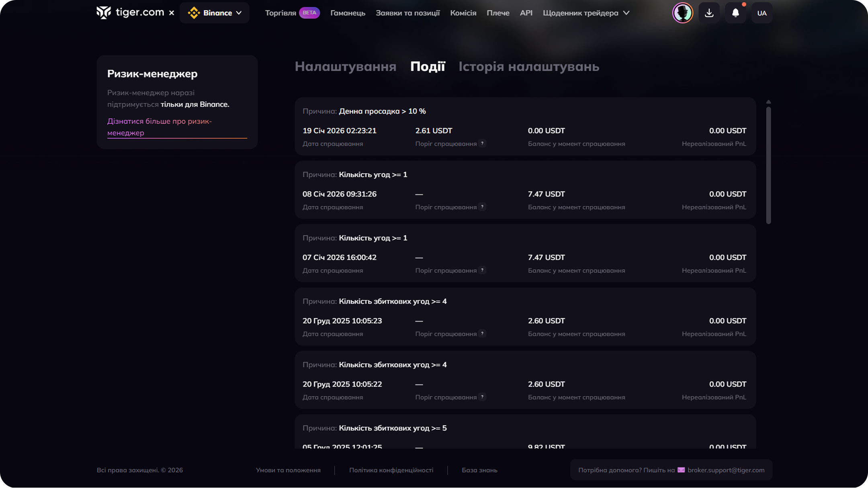Click help icon beside the 2.61 USDT threshold
The width and height of the screenshot is (868, 488).
[x=482, y=144]
